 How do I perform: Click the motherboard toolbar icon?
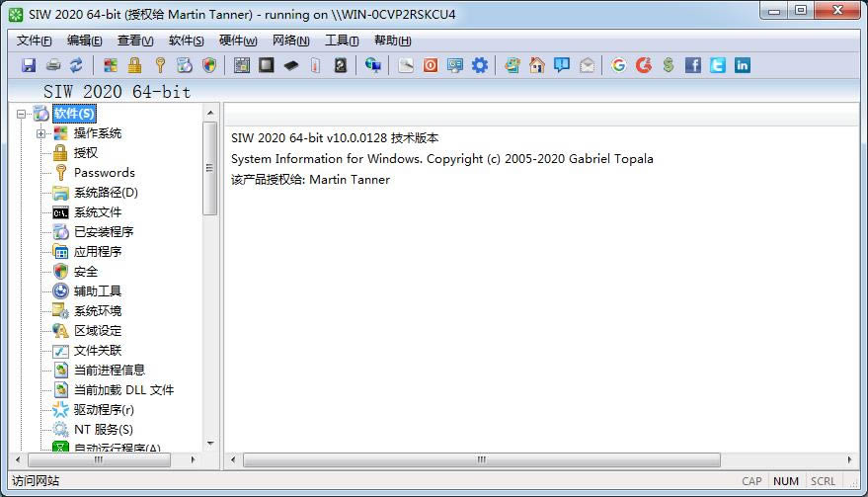coord(242,65)
